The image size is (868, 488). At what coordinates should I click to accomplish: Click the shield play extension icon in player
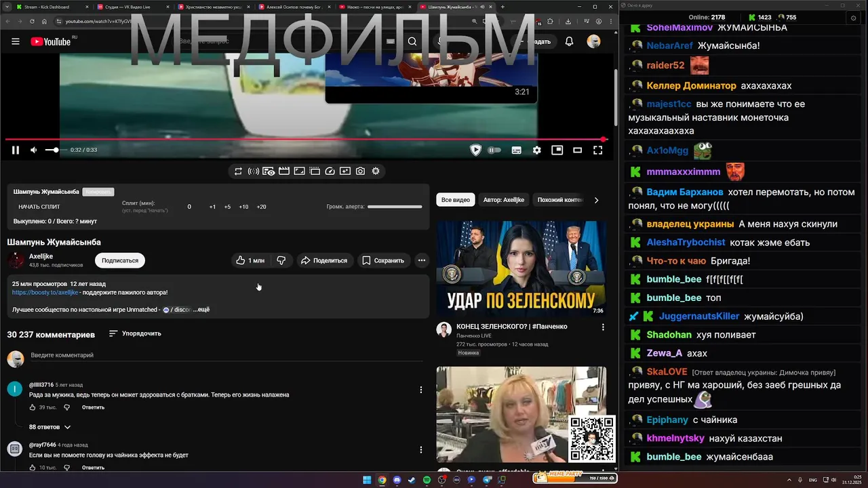point(476,150)
